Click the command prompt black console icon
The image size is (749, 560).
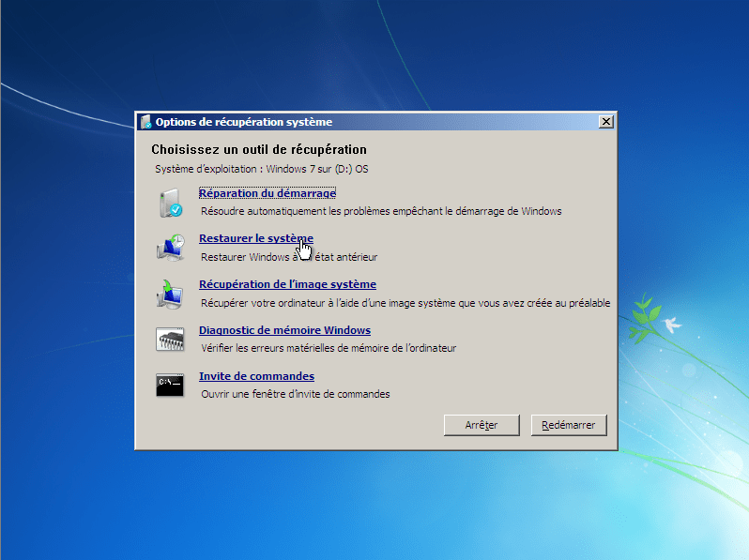tap(170, 386)
